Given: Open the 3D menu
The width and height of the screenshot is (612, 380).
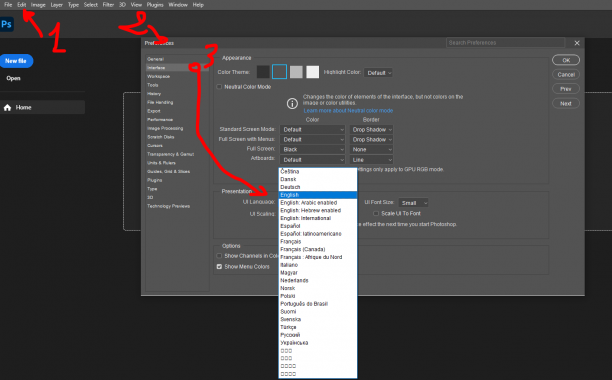Looking at the screenshot, I should click(123, 5).
